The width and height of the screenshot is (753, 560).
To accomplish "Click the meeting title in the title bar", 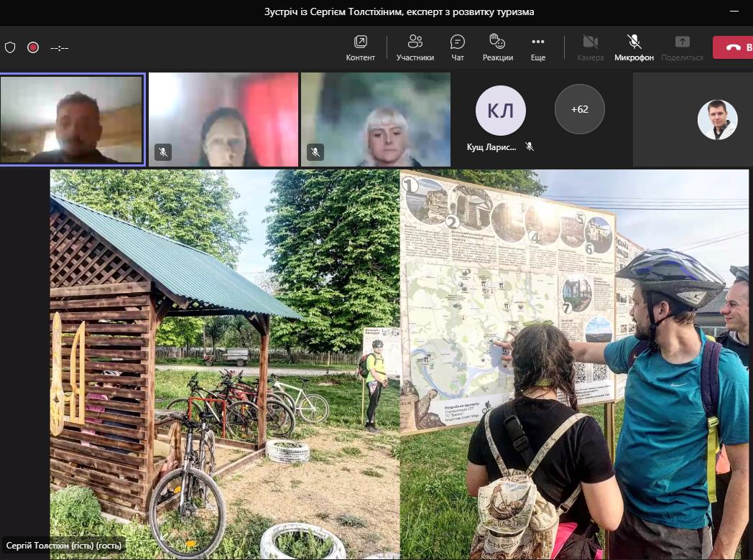I will [x=399, y=12].
